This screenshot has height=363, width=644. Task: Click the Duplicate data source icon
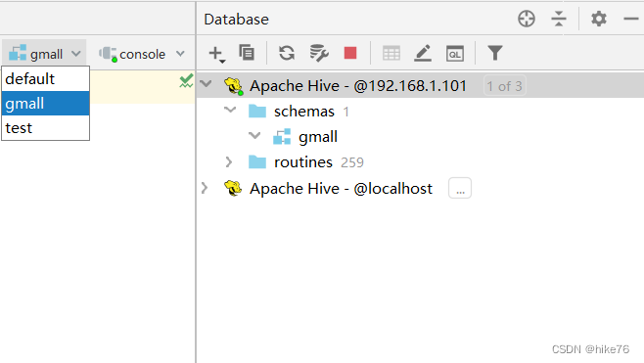coord(247,53)
